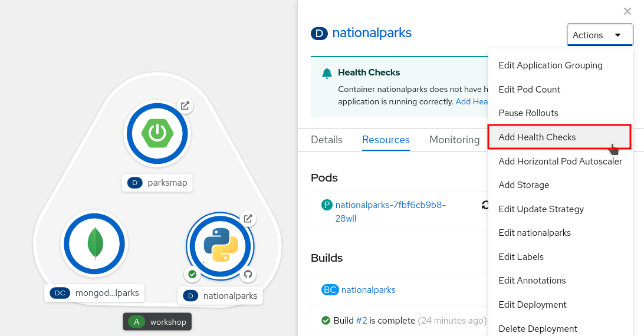Screen dimensions: 644x336
Task: Select Edit Pod Count menu entry
Action: point(529,89)
